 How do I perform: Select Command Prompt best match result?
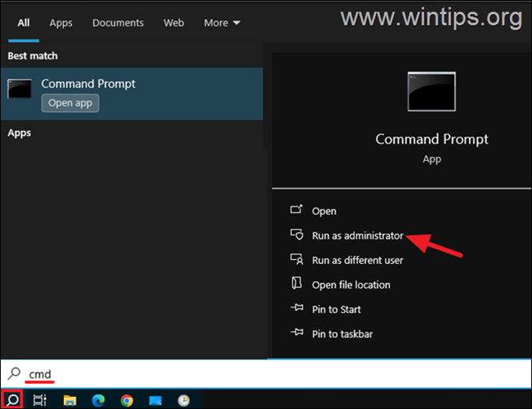132,94
